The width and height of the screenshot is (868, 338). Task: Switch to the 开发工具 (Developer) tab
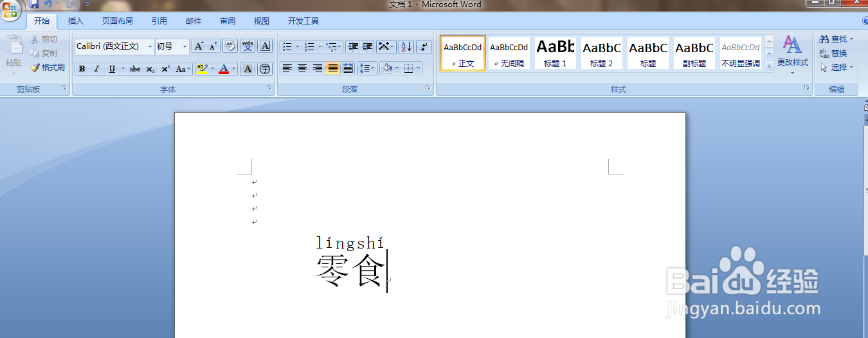pos(303,21)
